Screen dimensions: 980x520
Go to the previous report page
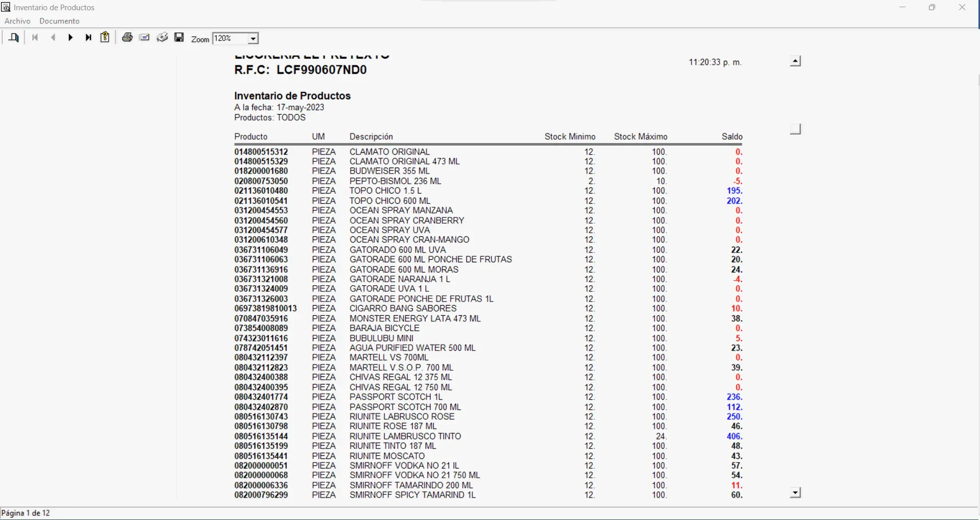tap(53, 38)
